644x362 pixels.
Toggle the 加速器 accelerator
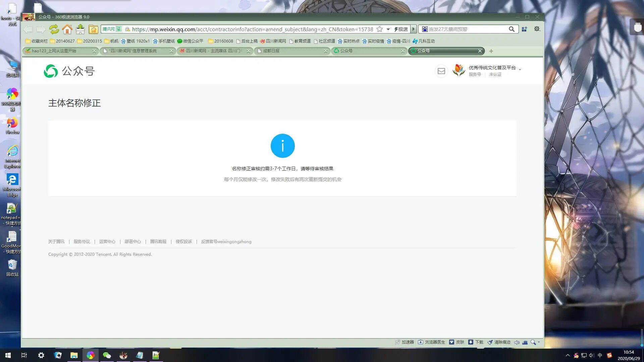pos(405,342)
